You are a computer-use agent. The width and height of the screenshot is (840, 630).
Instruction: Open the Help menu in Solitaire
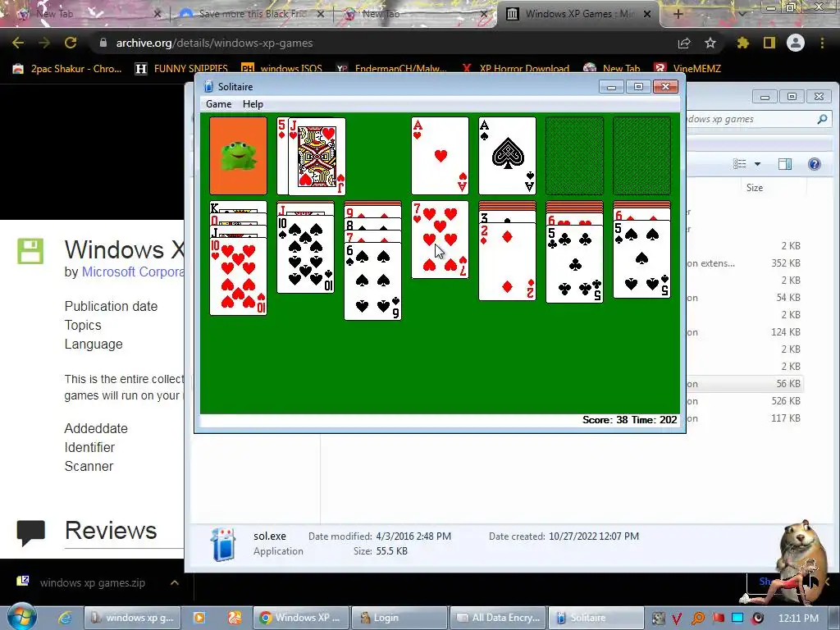click(253, 104)
